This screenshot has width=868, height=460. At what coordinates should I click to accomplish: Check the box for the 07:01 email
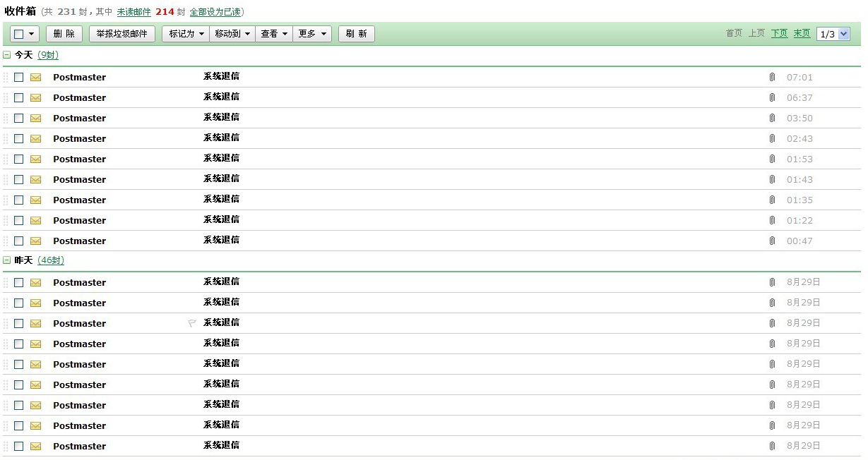click(x=19, y=78)
